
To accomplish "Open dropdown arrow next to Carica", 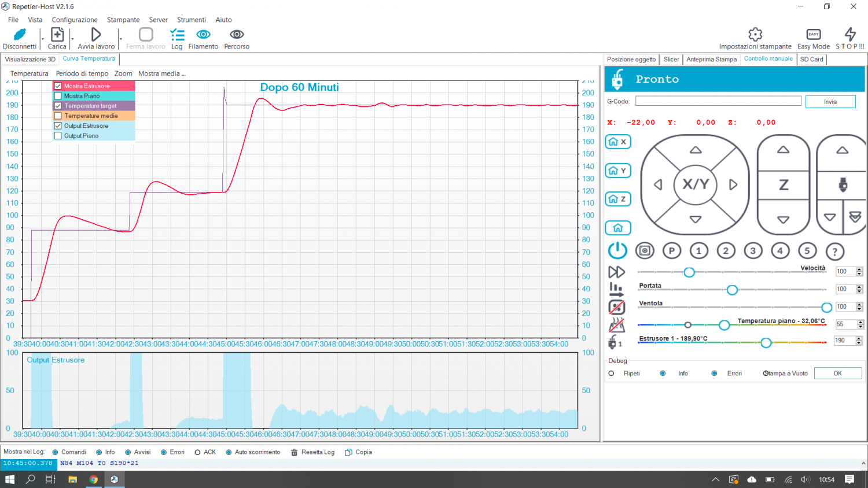I will pos(72,39).
